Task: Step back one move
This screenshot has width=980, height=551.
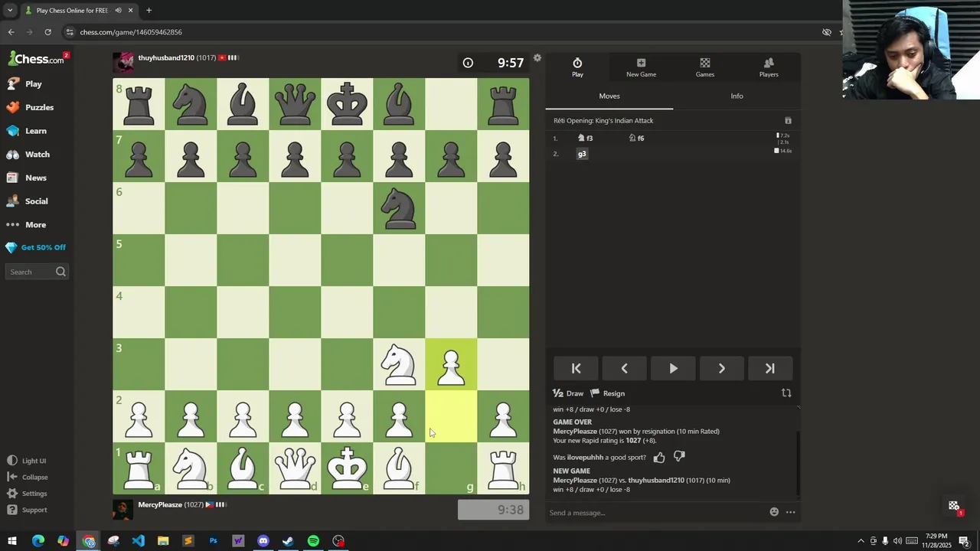Action: (x=625, y=369)
